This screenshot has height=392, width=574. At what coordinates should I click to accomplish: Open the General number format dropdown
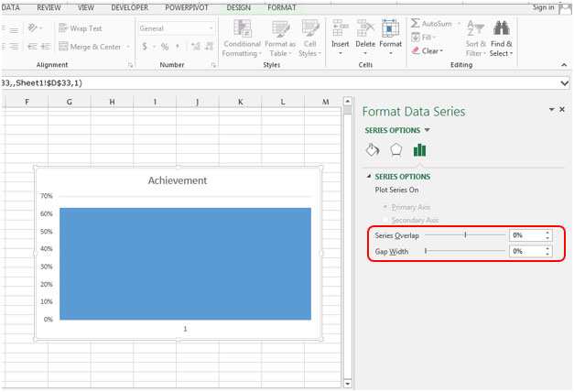[x=211, y=28]
